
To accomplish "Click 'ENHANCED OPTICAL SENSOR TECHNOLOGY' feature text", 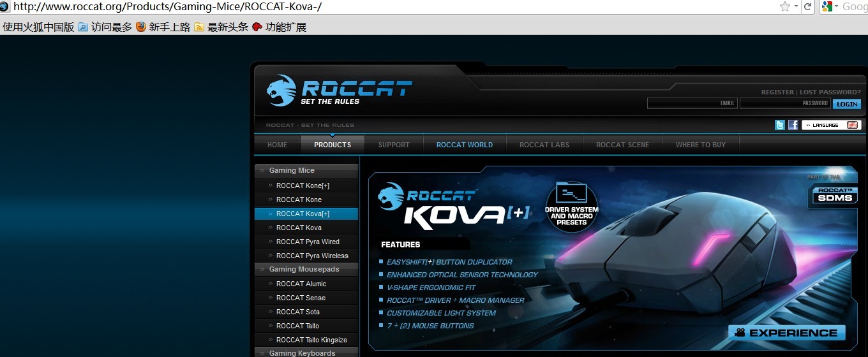I will pos(462,275).
